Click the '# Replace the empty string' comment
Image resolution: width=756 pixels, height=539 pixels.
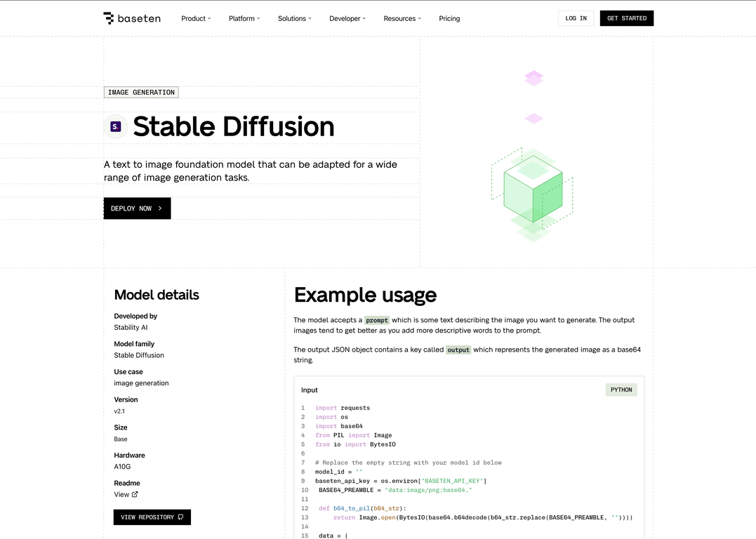click(409, 463)
